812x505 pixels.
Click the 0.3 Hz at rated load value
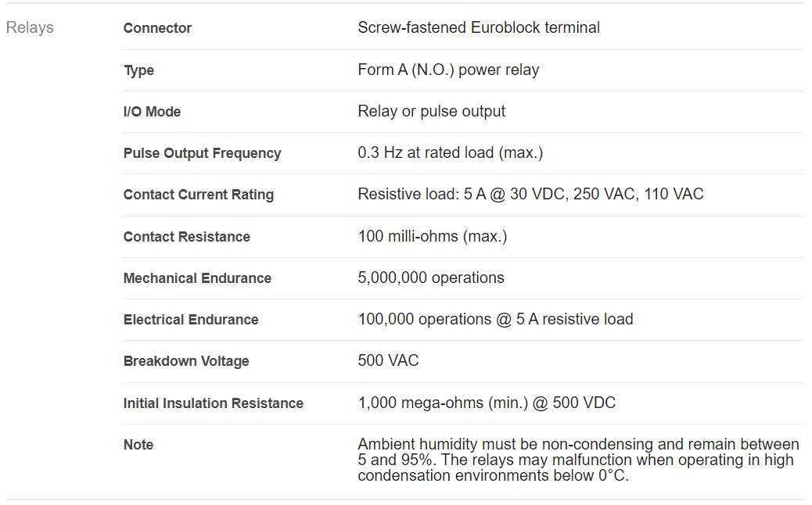point(450,152)
